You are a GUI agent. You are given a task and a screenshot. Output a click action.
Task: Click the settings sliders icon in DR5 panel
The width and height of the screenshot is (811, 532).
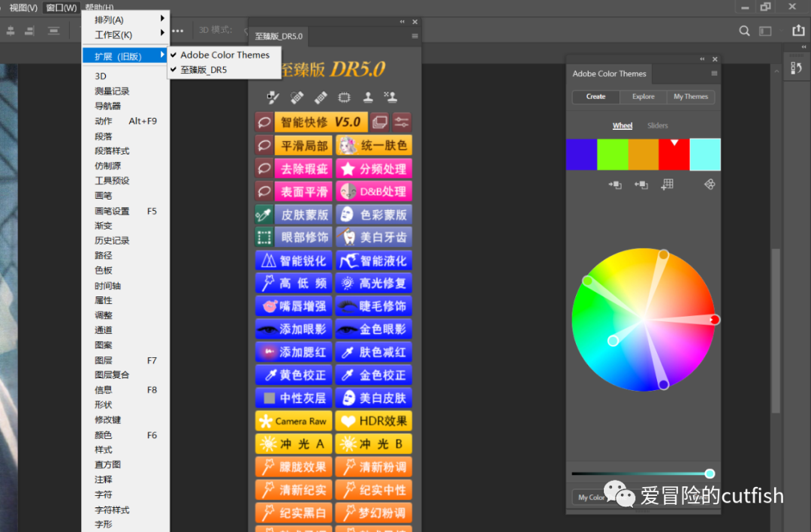[402, 122]
